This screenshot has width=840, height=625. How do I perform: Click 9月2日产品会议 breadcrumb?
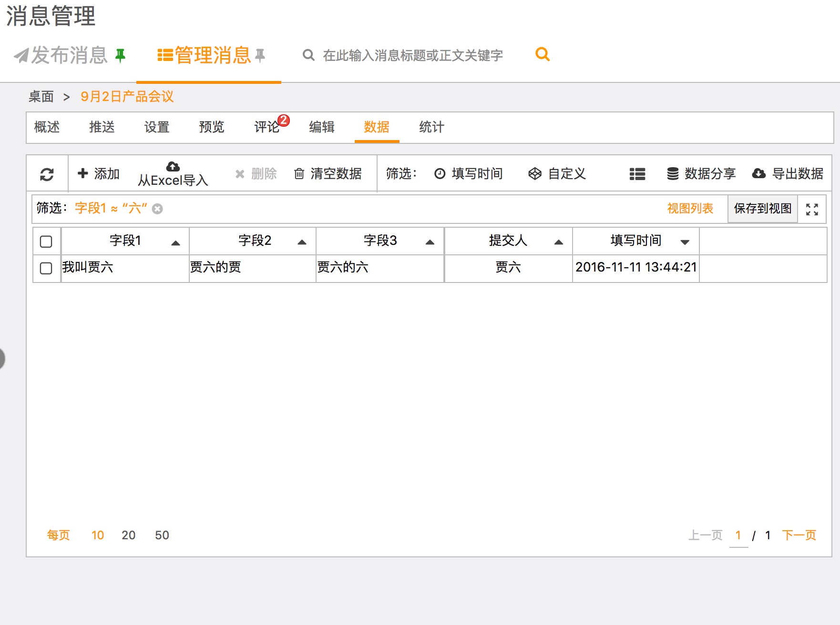(127, 97)
